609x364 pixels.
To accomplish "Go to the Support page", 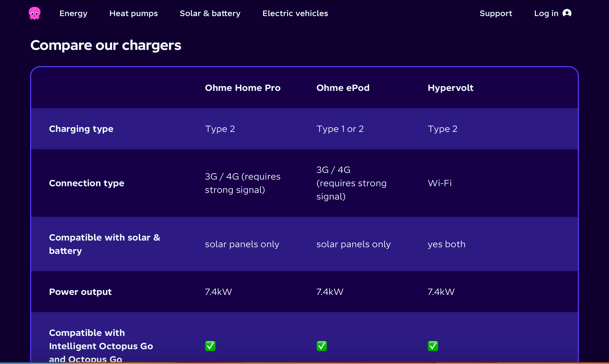I will pos(496,13).
